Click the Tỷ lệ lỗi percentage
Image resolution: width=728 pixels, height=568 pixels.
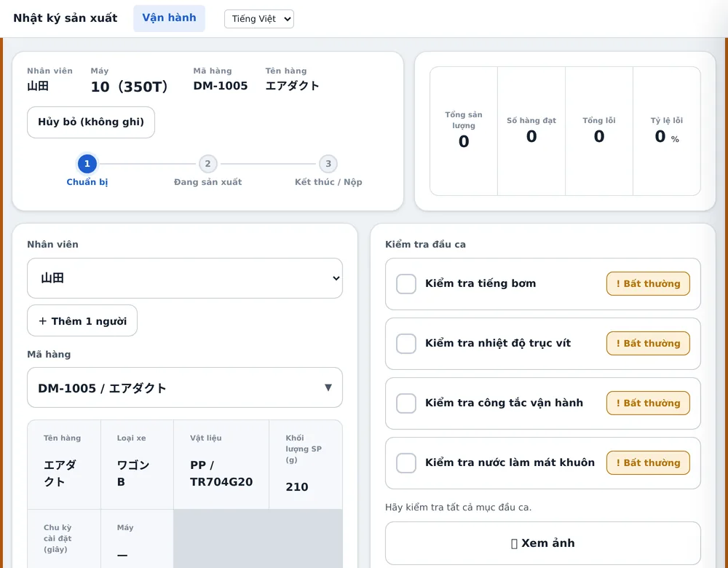coord(667,131)
